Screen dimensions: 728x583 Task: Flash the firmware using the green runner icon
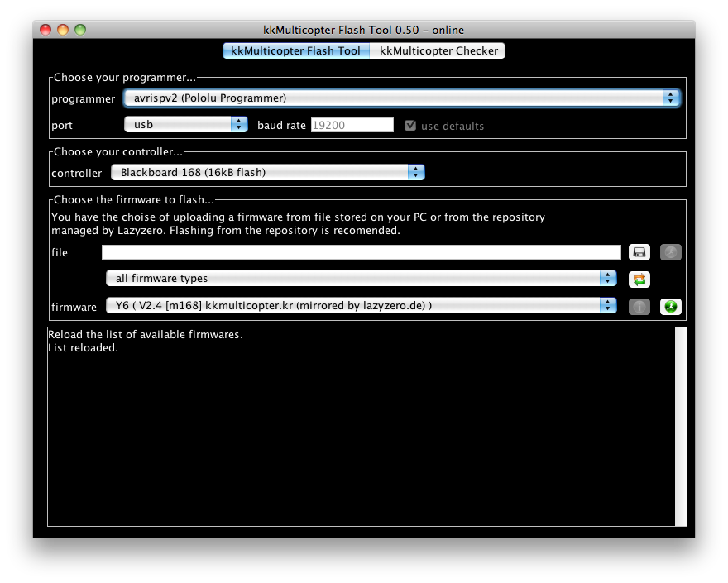coord(670,306)
